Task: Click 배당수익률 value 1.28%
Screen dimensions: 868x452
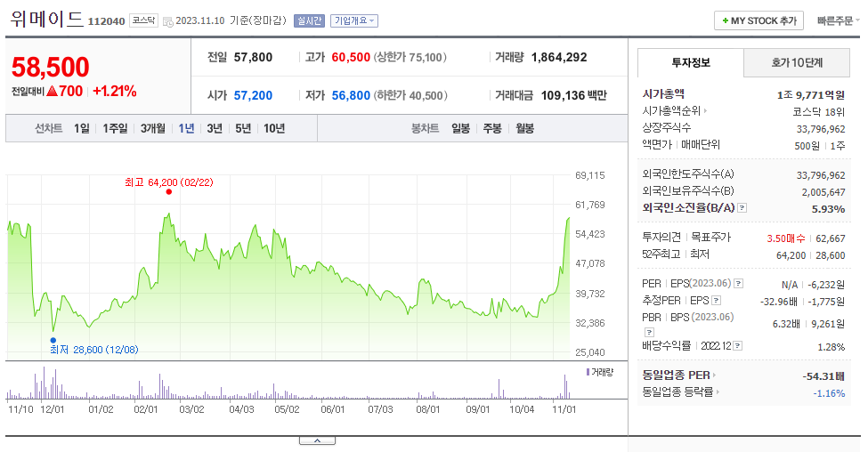Action: coord(831,347)
